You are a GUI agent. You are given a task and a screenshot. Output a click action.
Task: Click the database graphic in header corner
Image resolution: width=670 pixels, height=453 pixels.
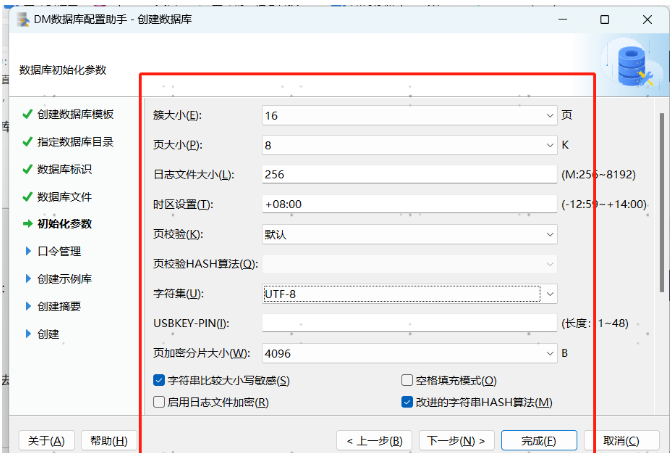632,65
